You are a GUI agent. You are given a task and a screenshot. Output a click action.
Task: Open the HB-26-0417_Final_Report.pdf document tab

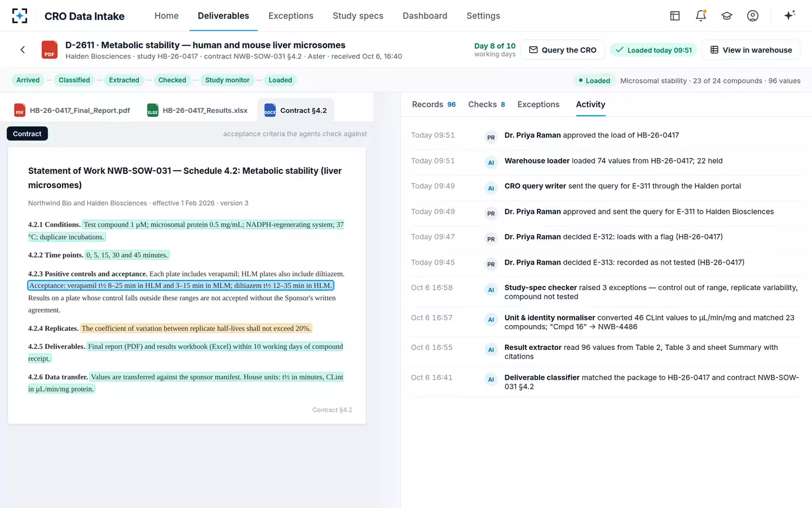[72, 110]
